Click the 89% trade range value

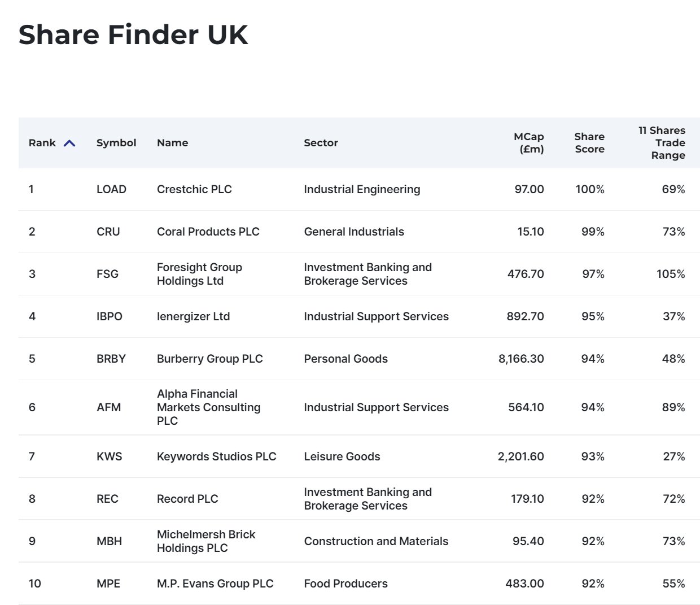click(673, 407)
